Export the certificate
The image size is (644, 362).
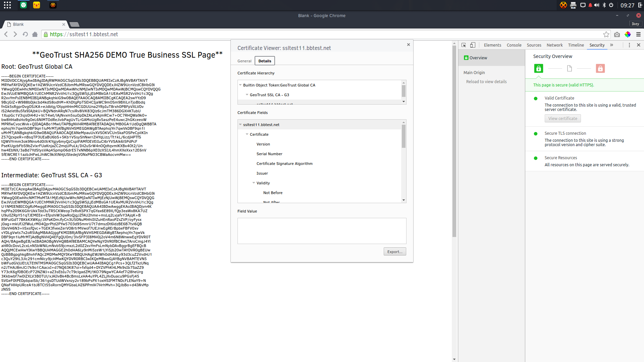(x=395, y=252)
